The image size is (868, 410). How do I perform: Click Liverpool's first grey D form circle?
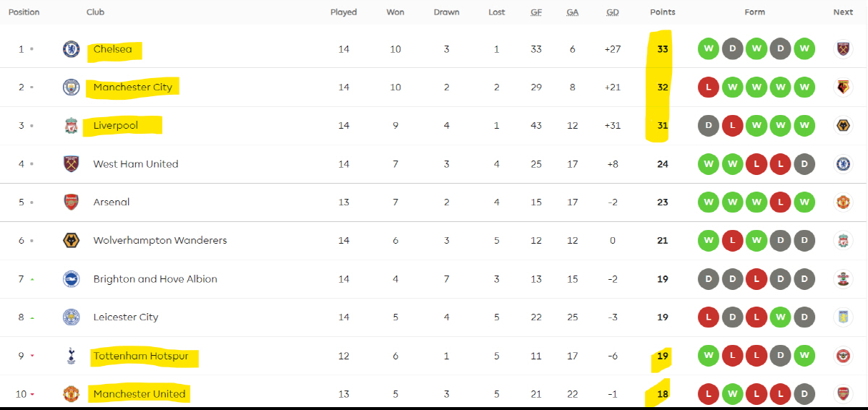(x=708, y=126)
